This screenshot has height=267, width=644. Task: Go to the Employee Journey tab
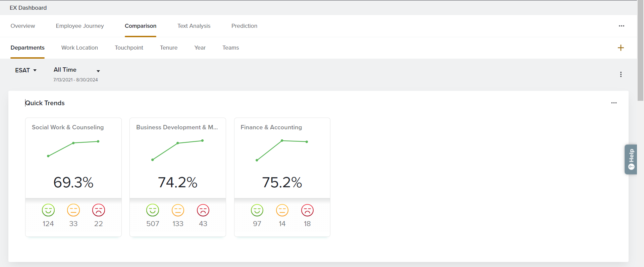coord(80,26)
